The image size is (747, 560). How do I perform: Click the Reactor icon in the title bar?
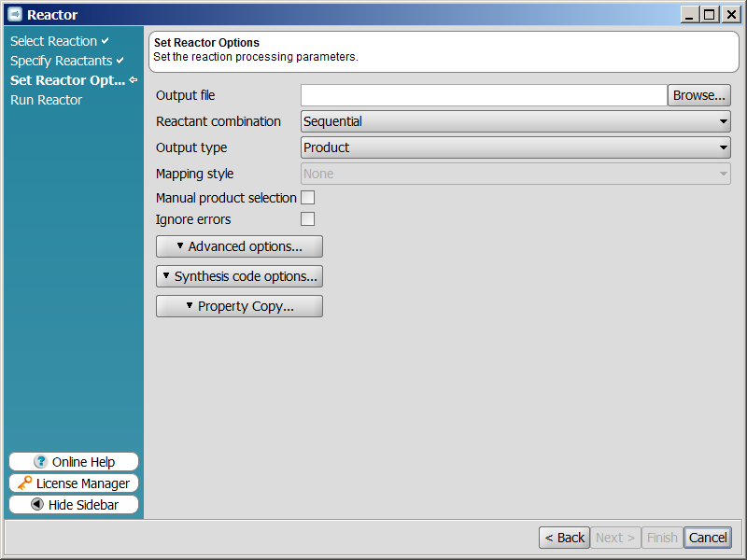[14, 14]
